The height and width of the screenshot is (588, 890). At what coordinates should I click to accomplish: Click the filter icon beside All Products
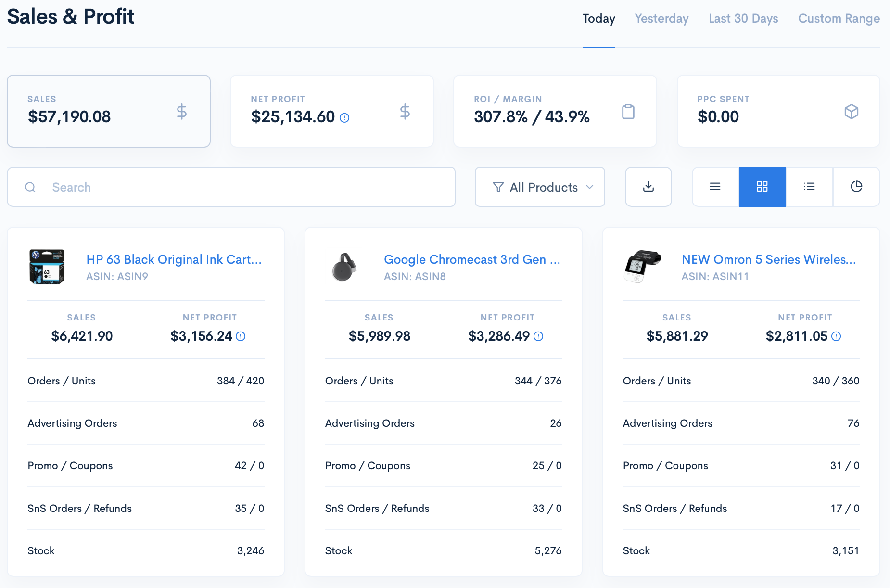click(498, 187)
